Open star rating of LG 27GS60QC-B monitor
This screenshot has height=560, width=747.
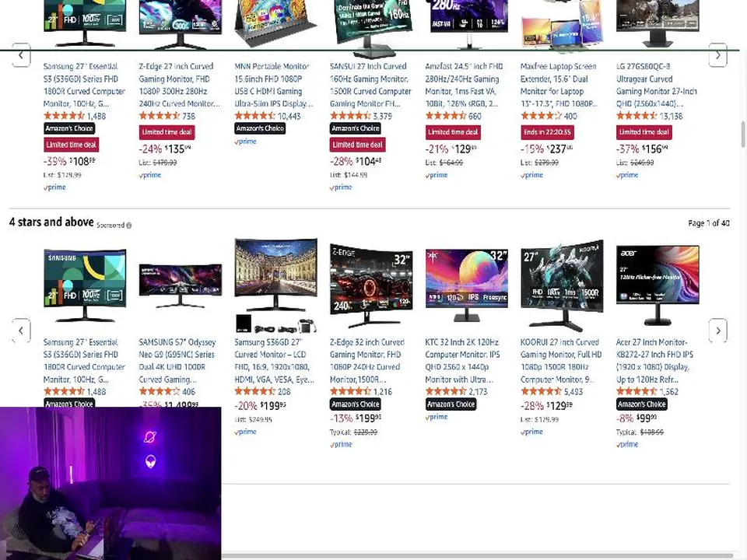pyautogui.click(x=637, y=116)
